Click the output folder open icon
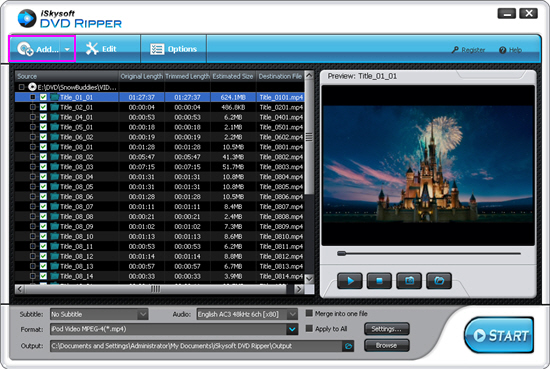The height and width of the screenshot is (369, 550). [x=348, y=346]
